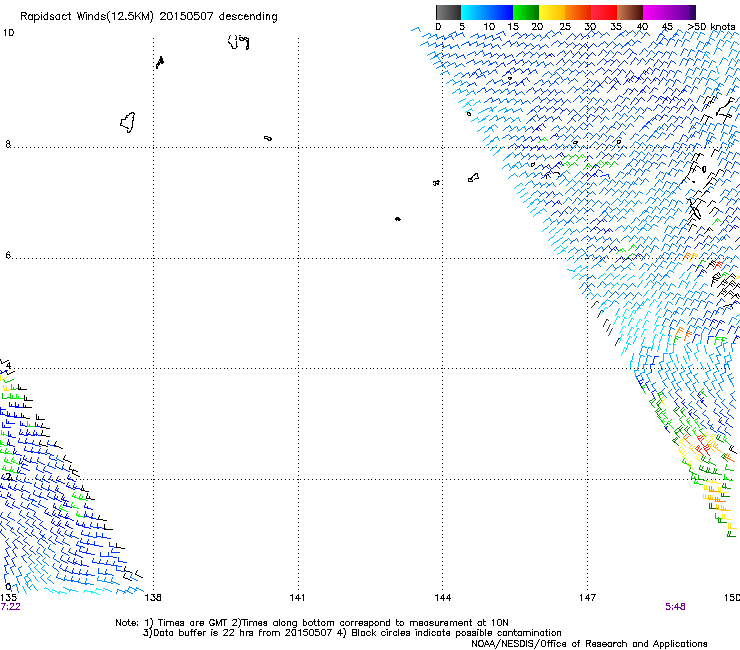Click longitude label '144' on bottom axis
Image resolution: width=740 pixels, height=650 pixels.
[x=443, y=598]
